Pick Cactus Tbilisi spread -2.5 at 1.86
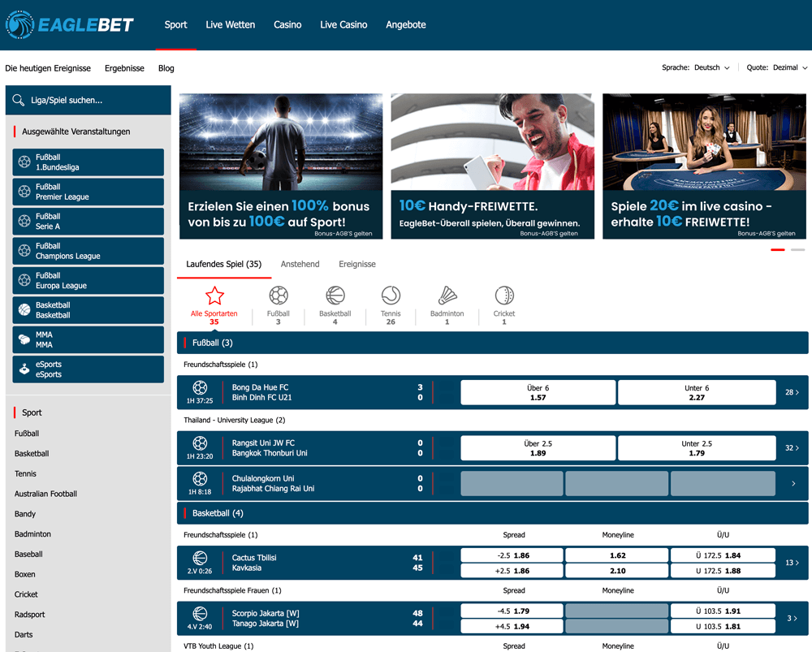812x652 pixels. point(512,555)
